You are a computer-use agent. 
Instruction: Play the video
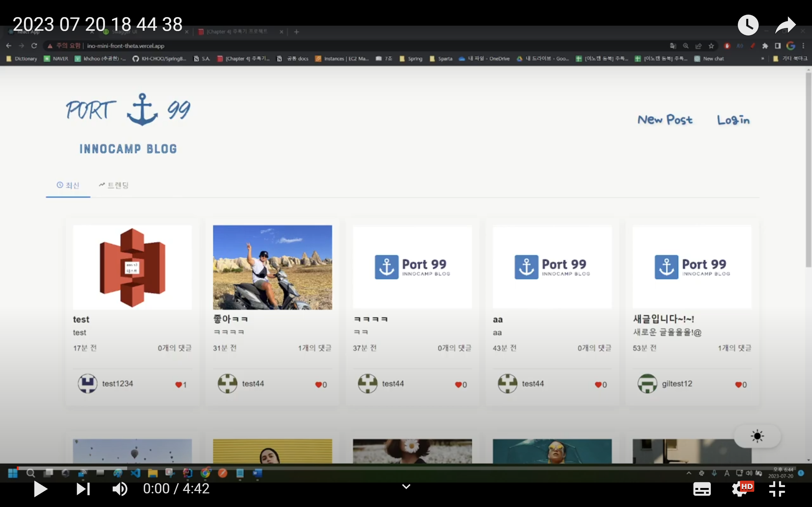41,489
